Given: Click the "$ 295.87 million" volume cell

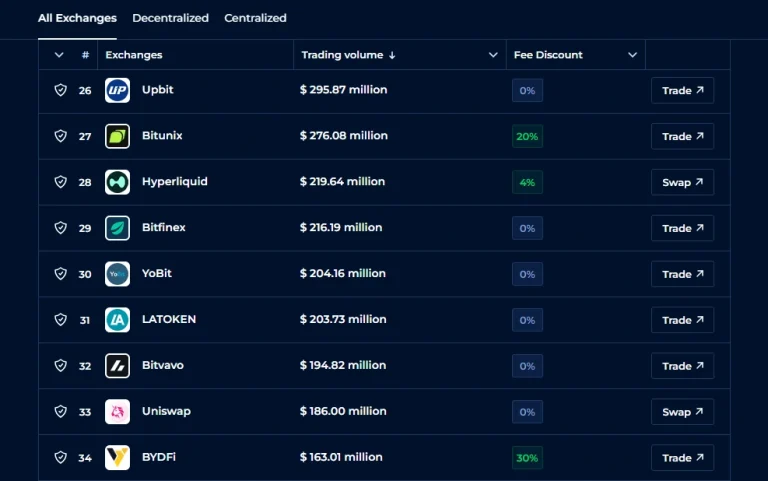Looking at the screenshot, I should [343, 90].
